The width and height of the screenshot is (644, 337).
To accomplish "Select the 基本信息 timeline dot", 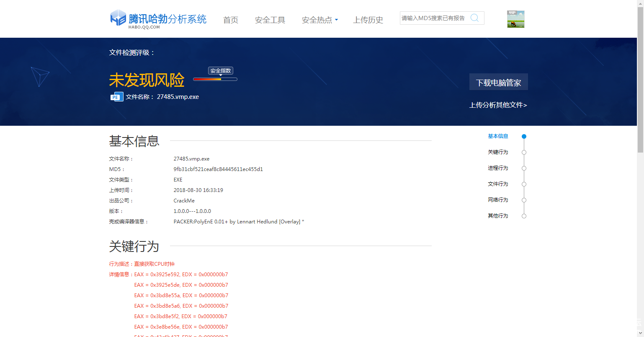I will tap(524, 137).
